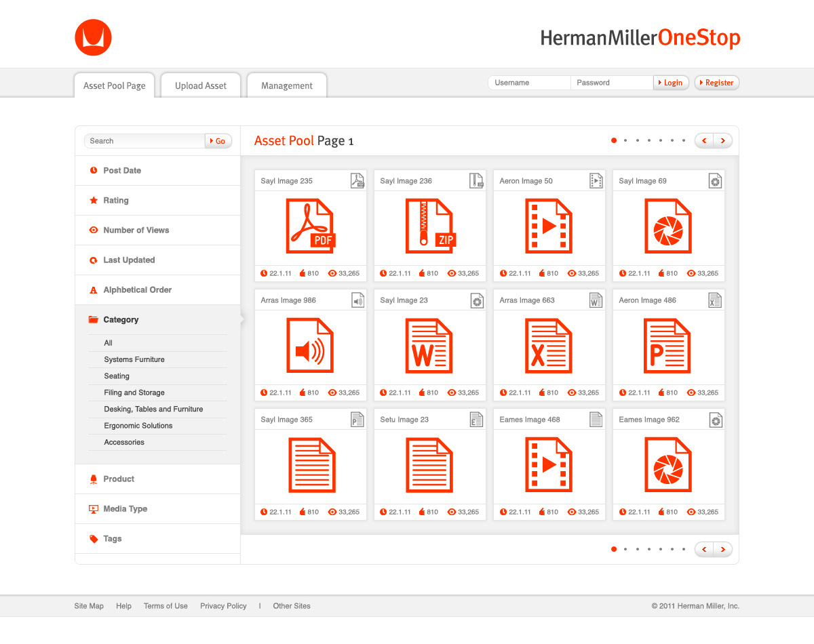Sort by Last Updated
Viewport: 814px width, 644px height.
tap(157, 260)
